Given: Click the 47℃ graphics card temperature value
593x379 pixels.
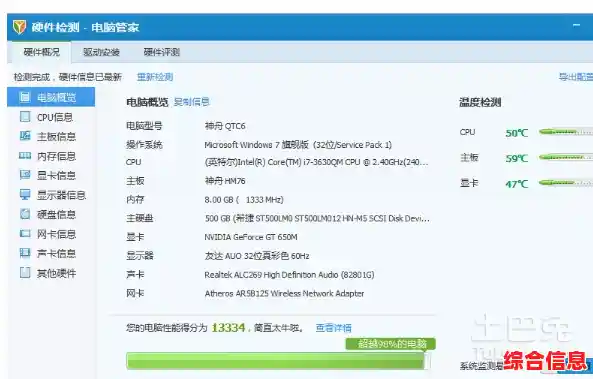Looking at the screenshot, I should point(517,184).
